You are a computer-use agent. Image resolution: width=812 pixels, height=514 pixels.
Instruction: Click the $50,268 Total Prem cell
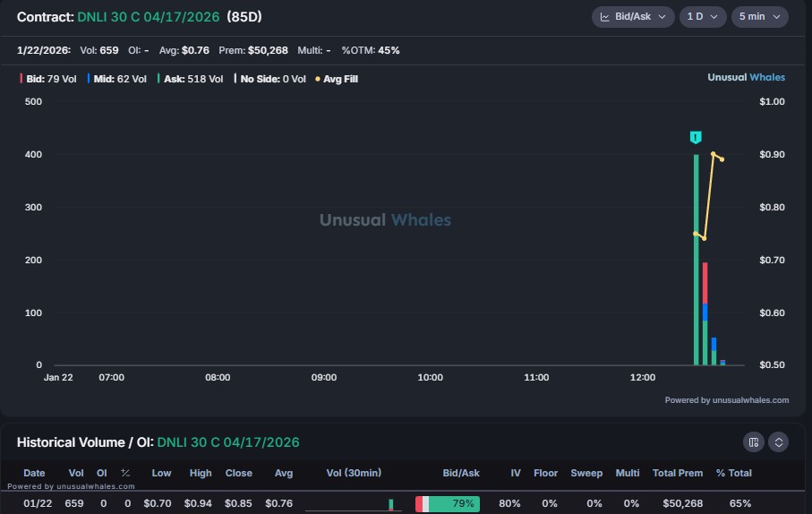682,503
